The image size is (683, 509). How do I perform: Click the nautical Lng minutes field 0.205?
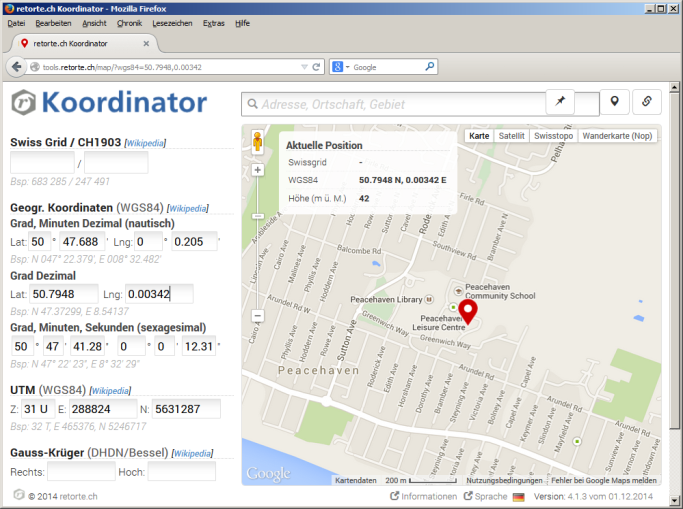[x=194, y=241]
